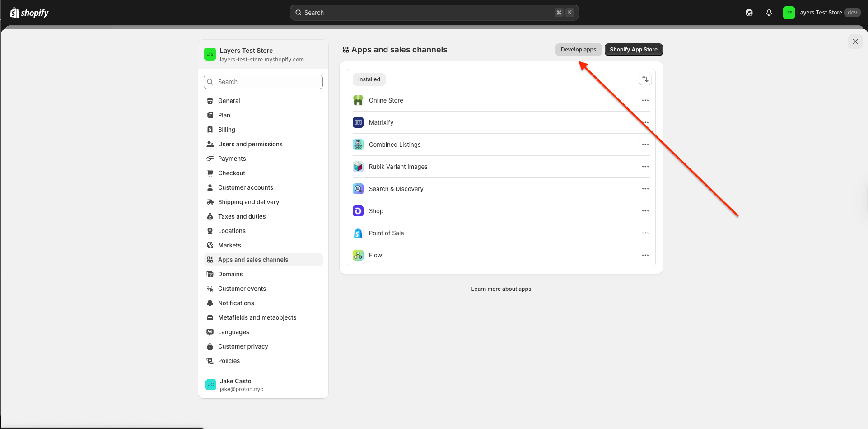Go to Markets settings
Viewport: 868px width, 429px height.
(263, 245)
